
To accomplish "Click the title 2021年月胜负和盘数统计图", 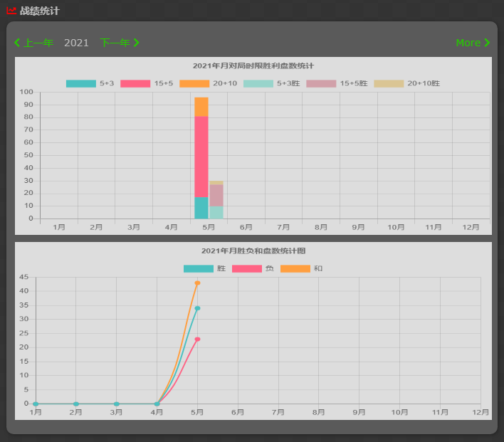I will coord(253,251).
